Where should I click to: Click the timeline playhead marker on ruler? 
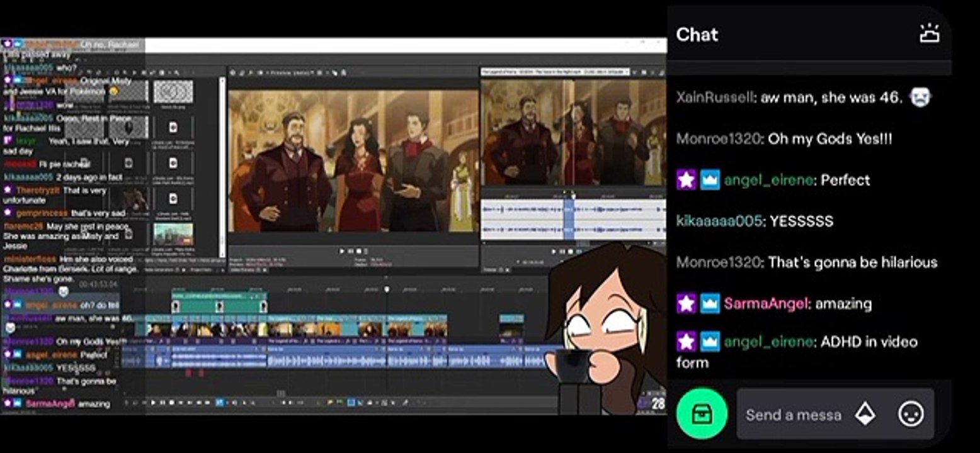(387, 289)
